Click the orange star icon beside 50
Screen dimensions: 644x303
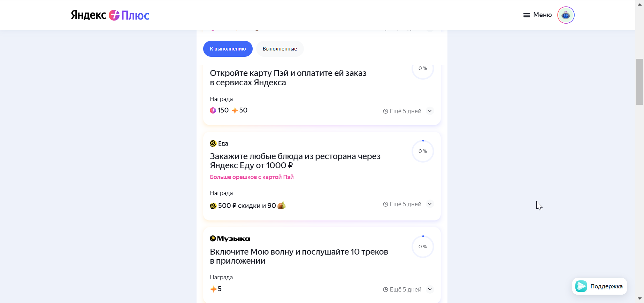[x=235, y=110]
